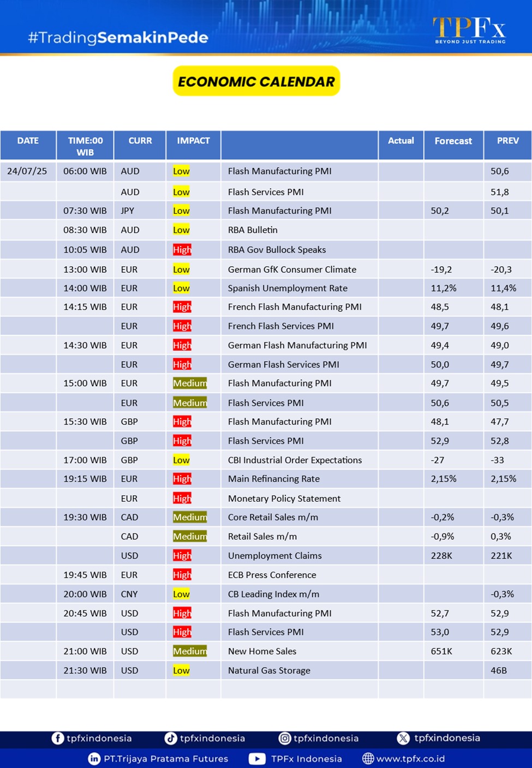Click the Medium impact tag for New Home Sales
Screen dimensions: 532x768
[190, 651]
